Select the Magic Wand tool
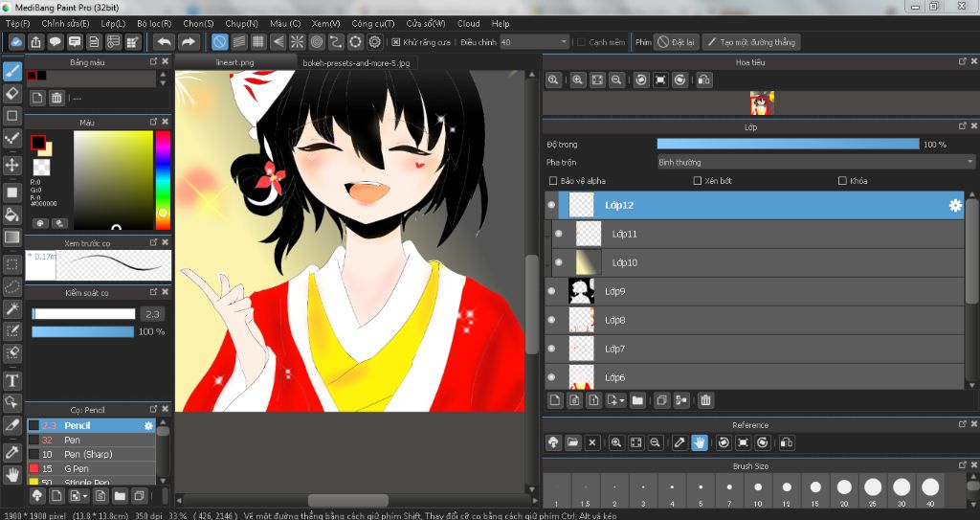Image resolution: width=980 pixels, height=520 pixels. click(x=11, y=308)
